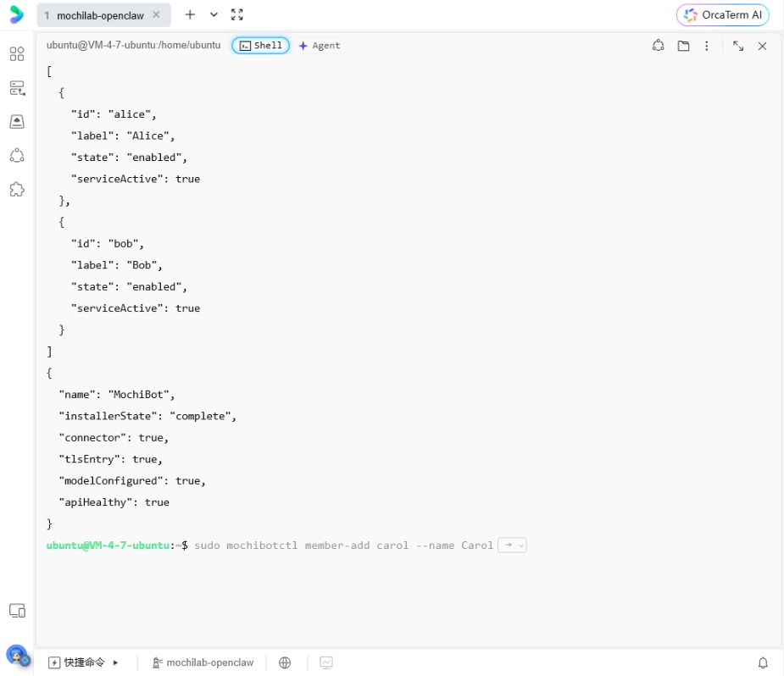Click the "label": "Alice" line

(x=123, y=136)
